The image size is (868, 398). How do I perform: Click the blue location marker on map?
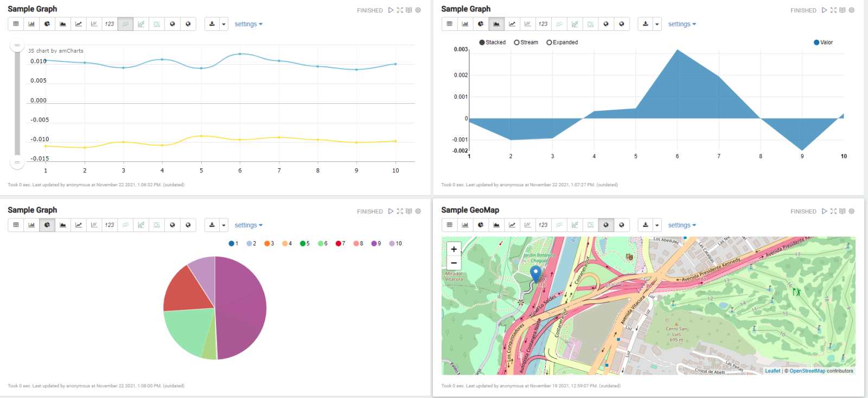click(x=535, y=273)
